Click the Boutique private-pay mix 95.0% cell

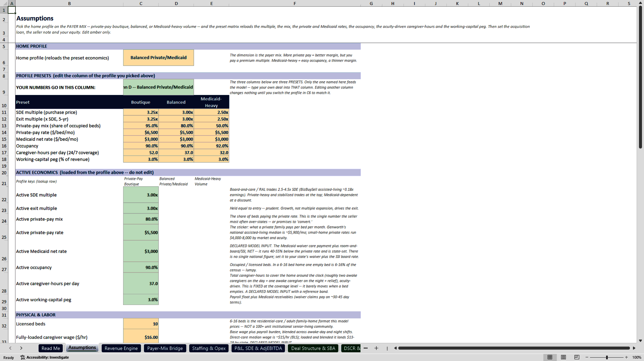141,126
